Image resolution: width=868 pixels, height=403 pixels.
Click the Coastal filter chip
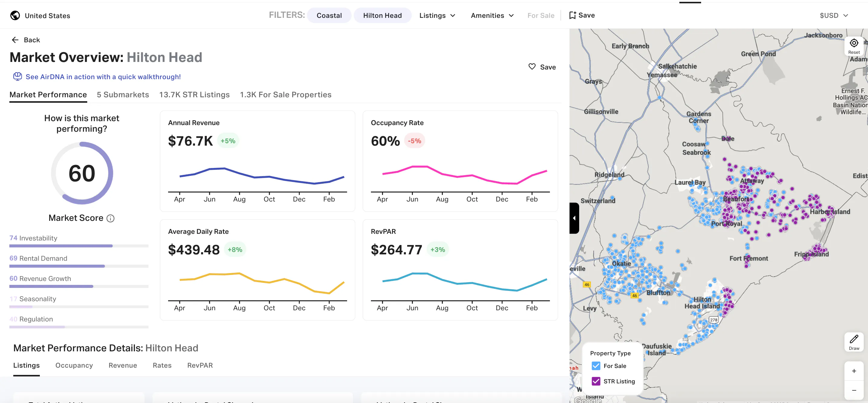[x=329, y=15]
